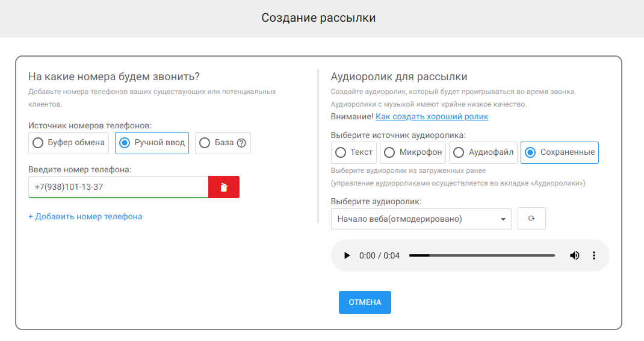The width and height of the screenshot is (644, 341).
Task: Select Аудиофайл audio source option
Action: click(x=483, y=152)
